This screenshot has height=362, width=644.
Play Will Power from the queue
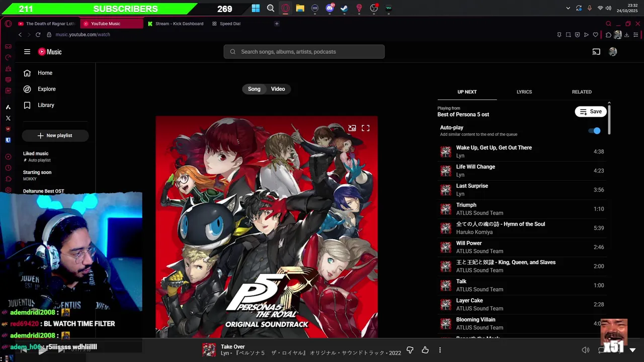click(522, 247)
